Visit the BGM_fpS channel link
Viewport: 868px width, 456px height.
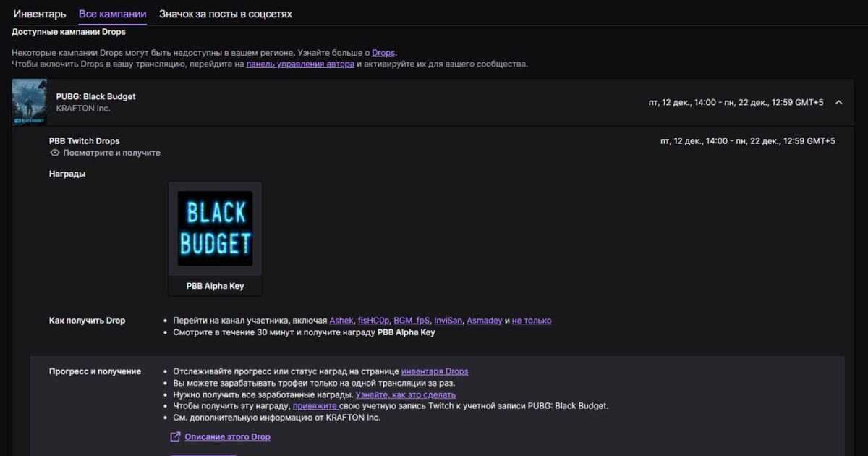[412, 321]
